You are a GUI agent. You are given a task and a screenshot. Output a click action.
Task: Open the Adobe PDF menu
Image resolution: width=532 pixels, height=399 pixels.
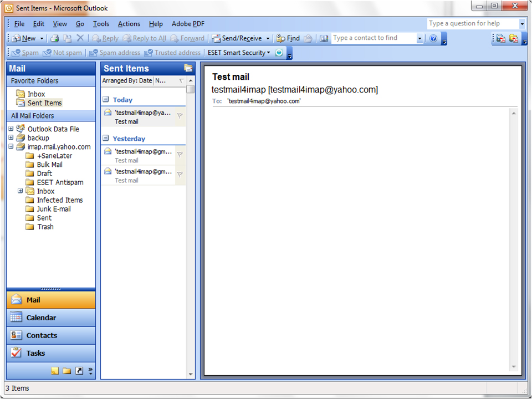pyautogui.click(x=188, y=24)
